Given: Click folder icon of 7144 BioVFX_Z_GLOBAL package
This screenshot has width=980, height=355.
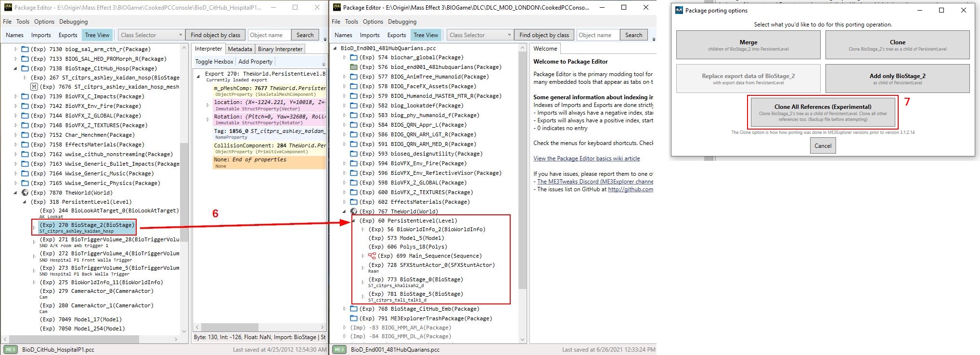Looking at the screenshot, I should 25,116.
